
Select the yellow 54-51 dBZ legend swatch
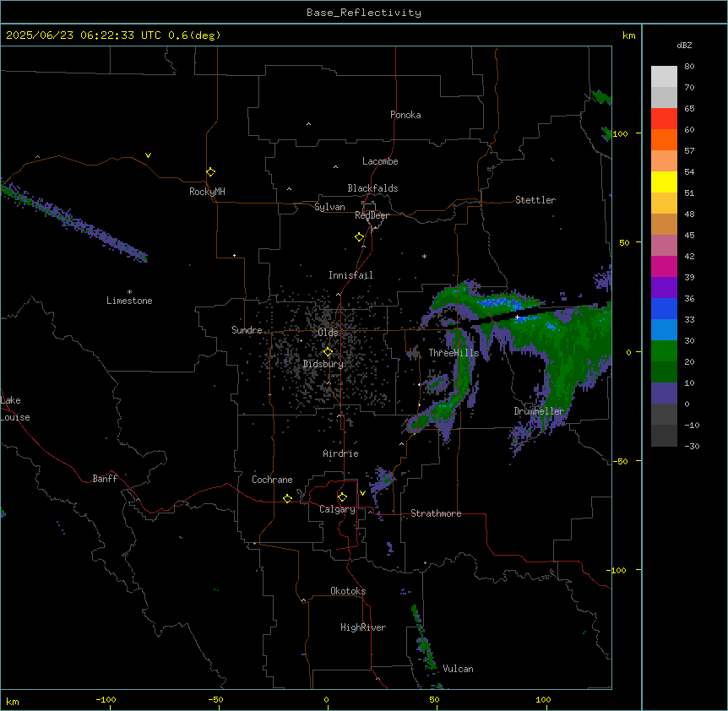[x=664, y=182]
